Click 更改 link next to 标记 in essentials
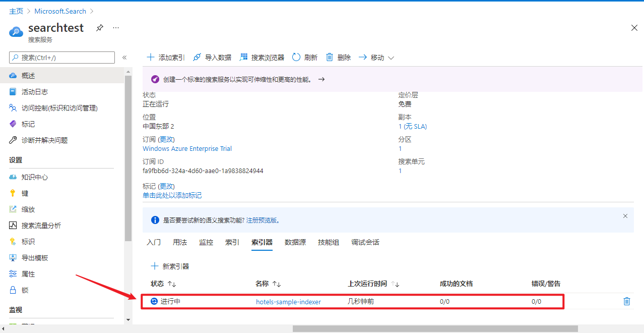 [166, 186]
